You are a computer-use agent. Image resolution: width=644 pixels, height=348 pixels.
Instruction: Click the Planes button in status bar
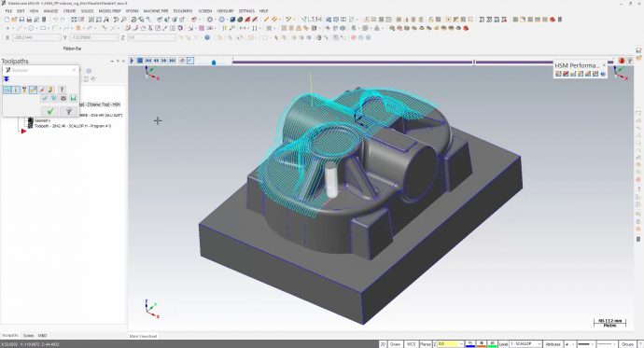(425, 344)
